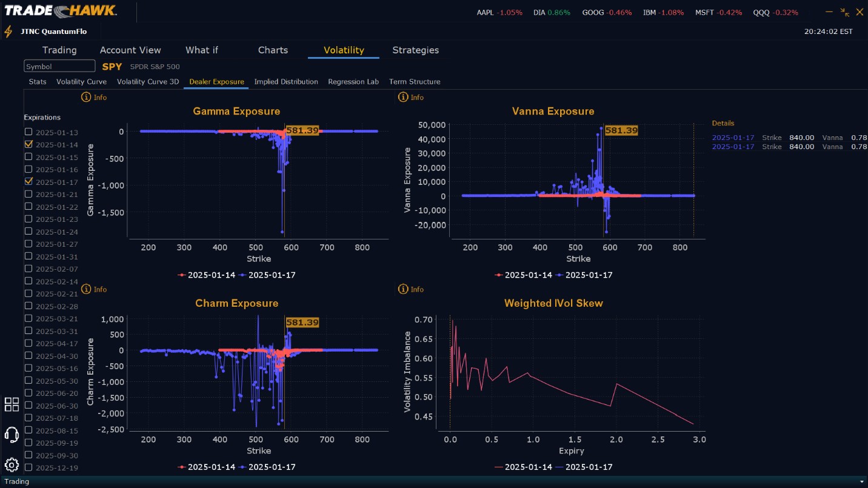868x488 pixels.
Task: Click the Info icon above Weighted IVol Skew
Action: [x=402, y=289]
